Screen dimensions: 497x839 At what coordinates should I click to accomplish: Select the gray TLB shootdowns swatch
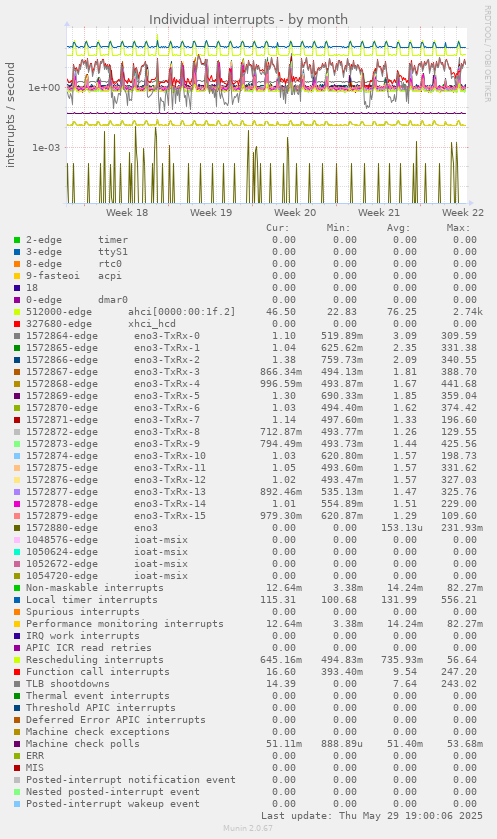click(x=17, y=684)
